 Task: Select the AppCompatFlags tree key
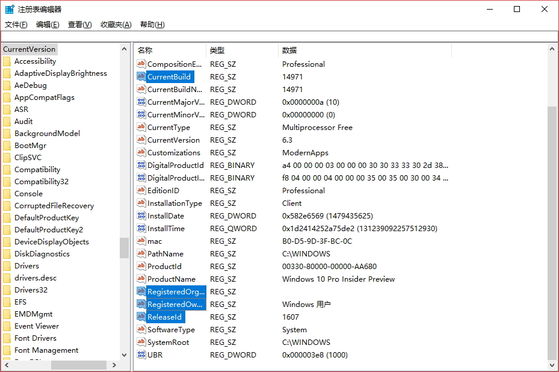44,97
